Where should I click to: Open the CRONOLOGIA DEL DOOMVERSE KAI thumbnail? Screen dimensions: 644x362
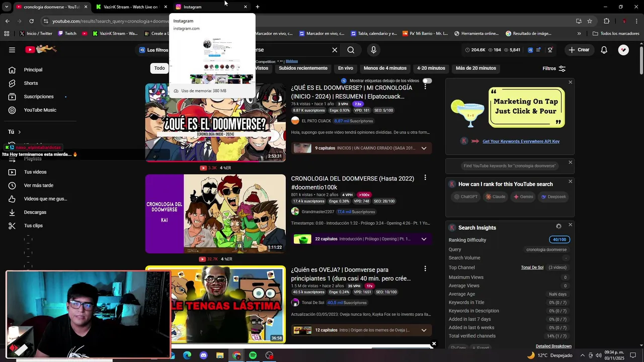215,214
